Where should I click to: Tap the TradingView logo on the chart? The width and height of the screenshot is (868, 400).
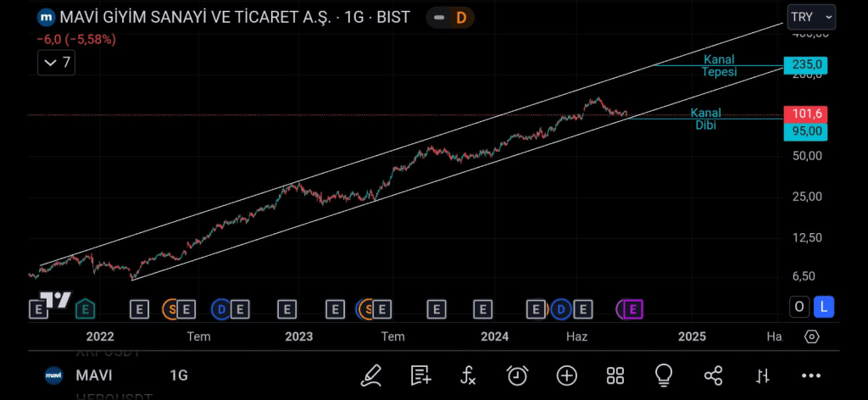(57, 299)
